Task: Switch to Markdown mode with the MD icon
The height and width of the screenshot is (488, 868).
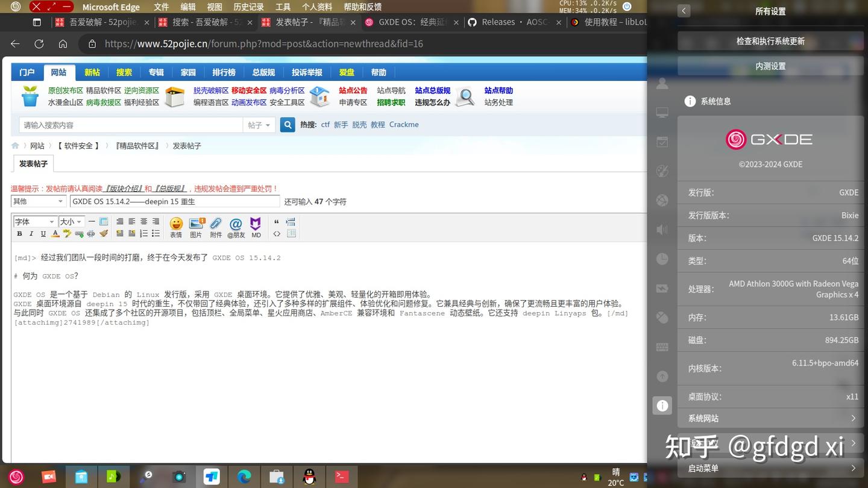Action: click(255, 227)
